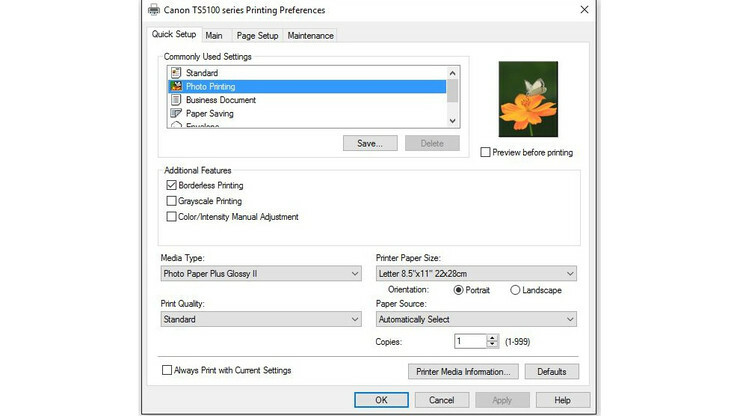This screenshot has height=416, width=740.
Task: Increase copies with the up arrow
Action: pos(492,338)
